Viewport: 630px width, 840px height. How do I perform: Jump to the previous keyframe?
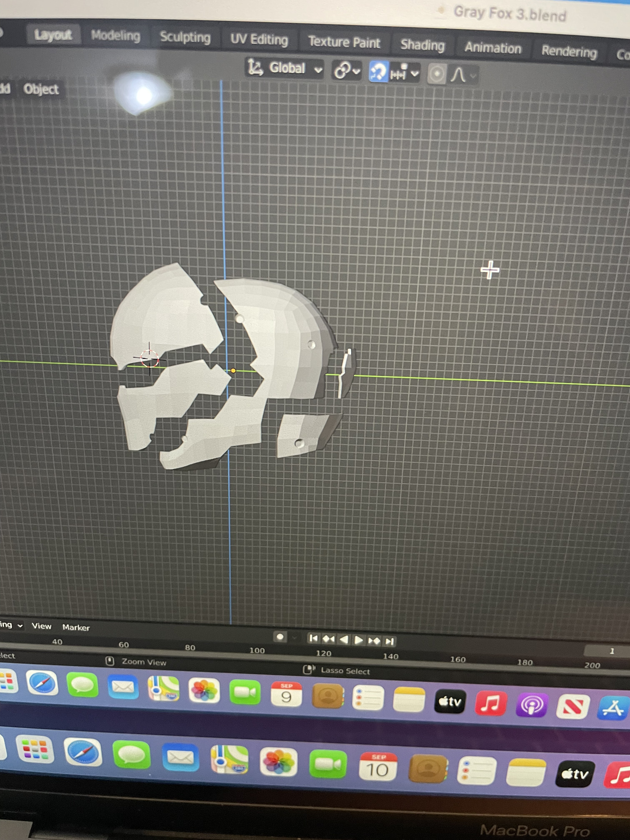pos(329,639)
